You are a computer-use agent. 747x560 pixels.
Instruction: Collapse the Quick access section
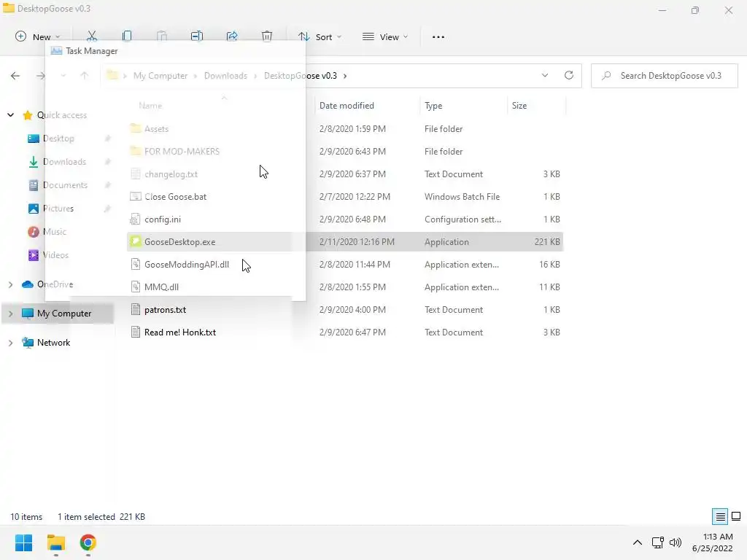pyautogui.click(x=10, y=114)
